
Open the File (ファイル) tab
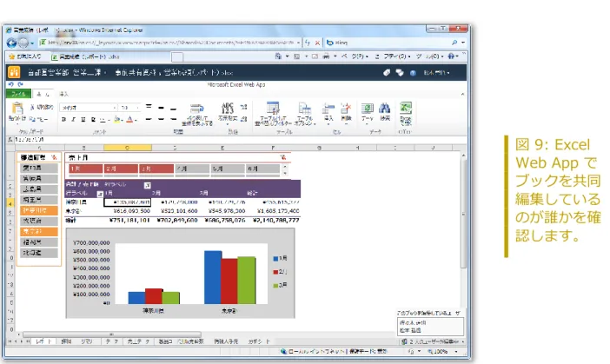18,94
